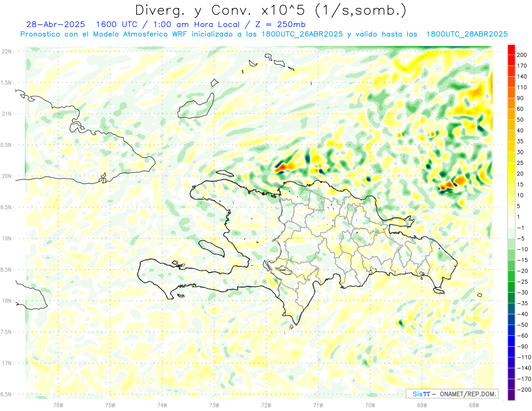
Task: Click the '75W' longitude label
Action: [110, 405]
